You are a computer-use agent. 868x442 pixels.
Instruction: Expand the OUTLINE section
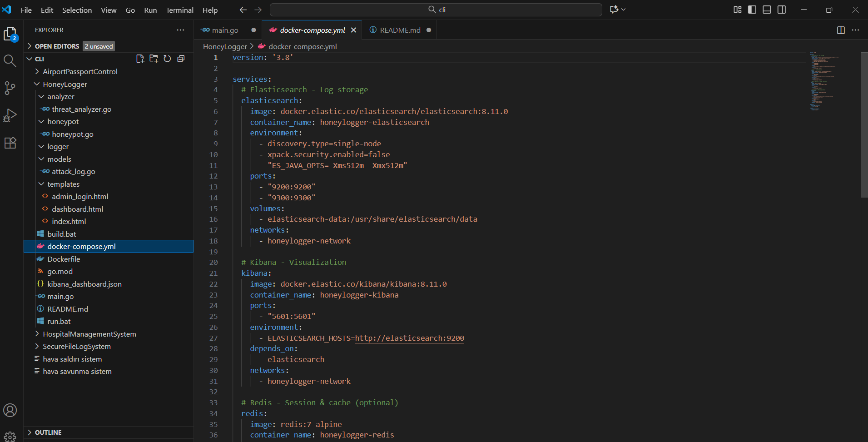(48, 432)
